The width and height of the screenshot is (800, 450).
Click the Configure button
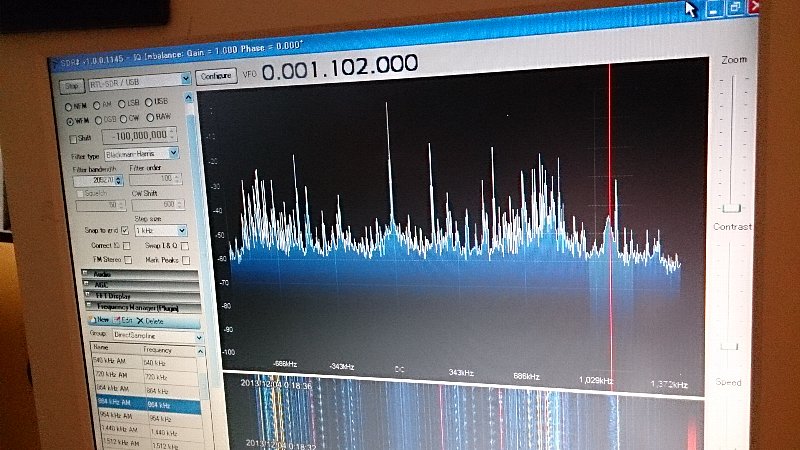[216, 76]
